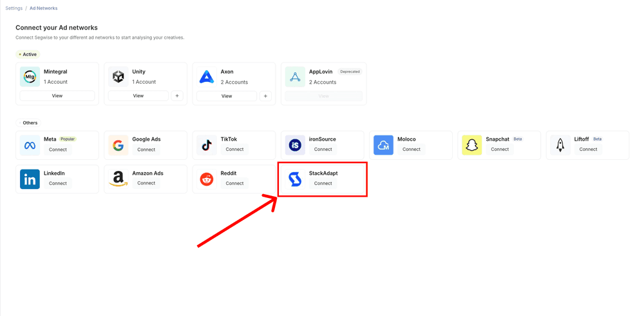Click the AppLovin logo icon

click(x=296, y=77)
